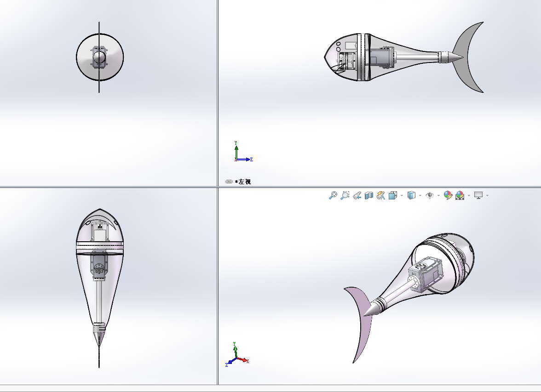Select the round fish body in front view
The image size is (541, 392).
(100, 57)
